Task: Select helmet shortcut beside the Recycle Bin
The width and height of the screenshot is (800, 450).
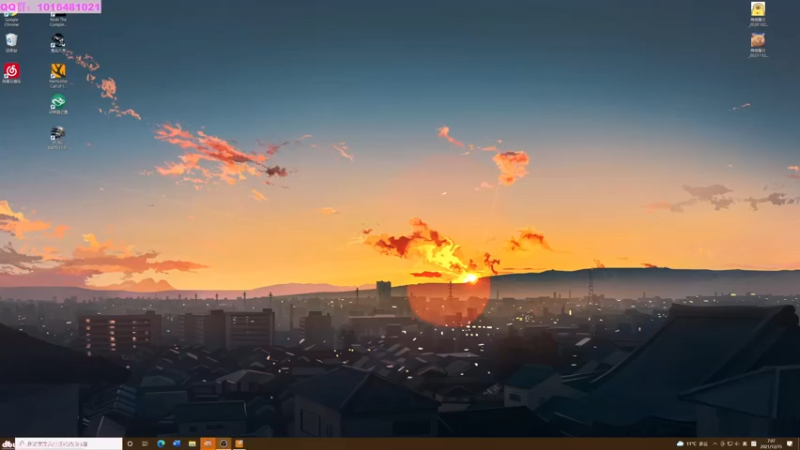Action: point(58,43)
